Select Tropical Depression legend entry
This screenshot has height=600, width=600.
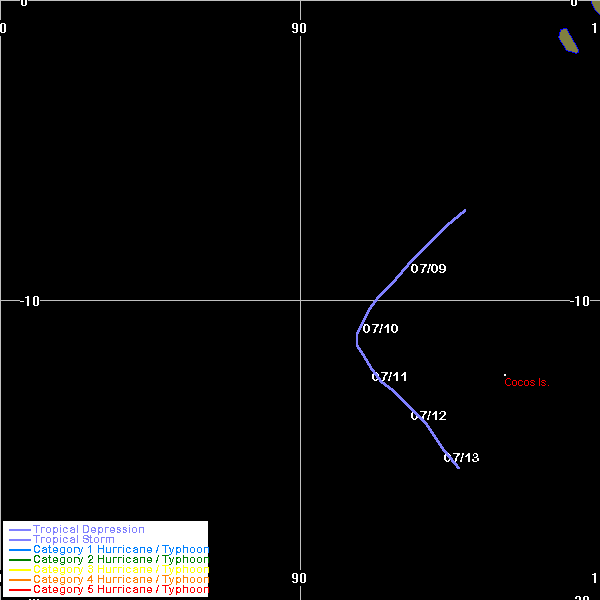tap(88, 529)
